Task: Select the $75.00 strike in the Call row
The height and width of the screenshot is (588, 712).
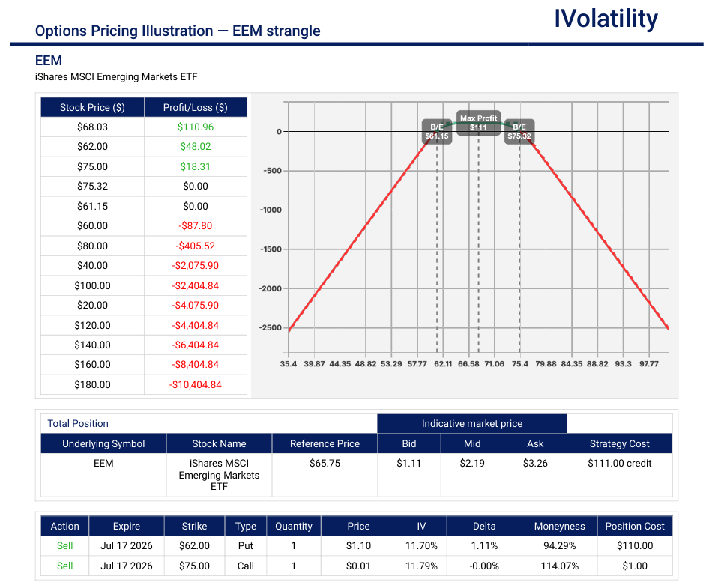Action: coord(194,566)
